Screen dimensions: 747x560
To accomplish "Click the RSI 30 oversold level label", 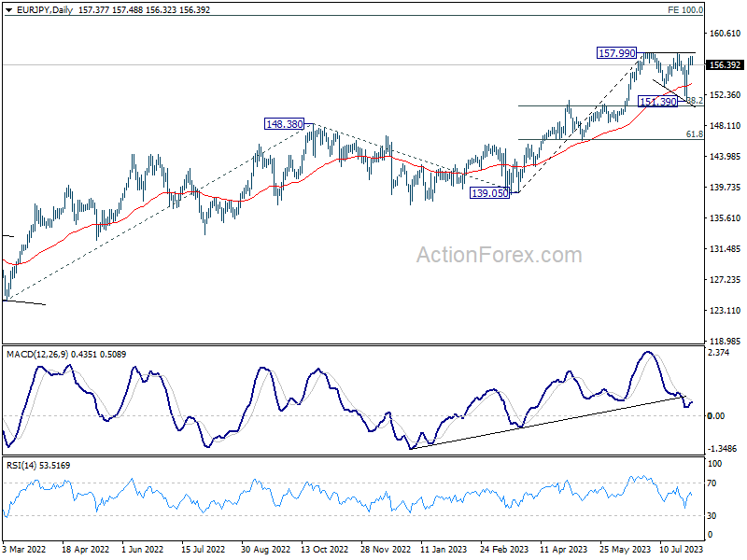I will coord(712,516).
